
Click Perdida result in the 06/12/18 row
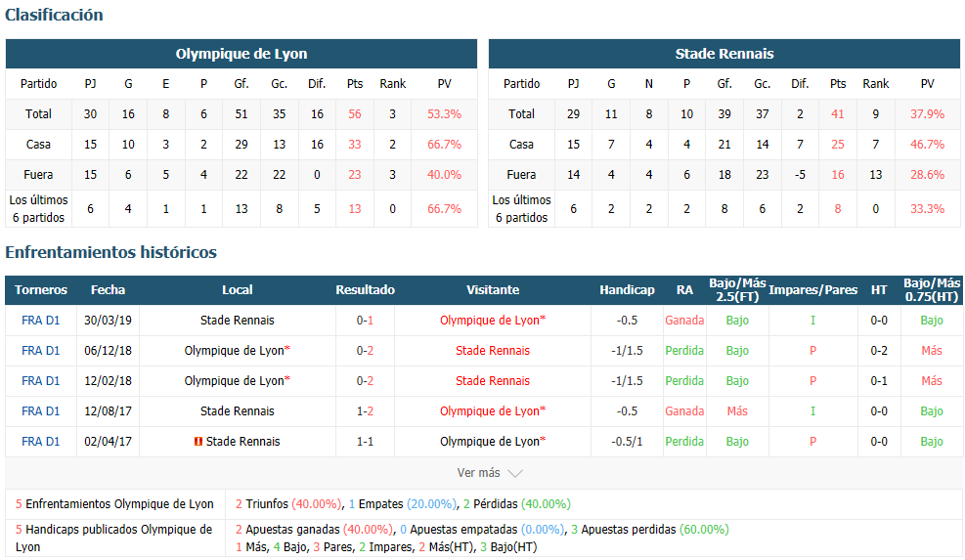[684, 350]
